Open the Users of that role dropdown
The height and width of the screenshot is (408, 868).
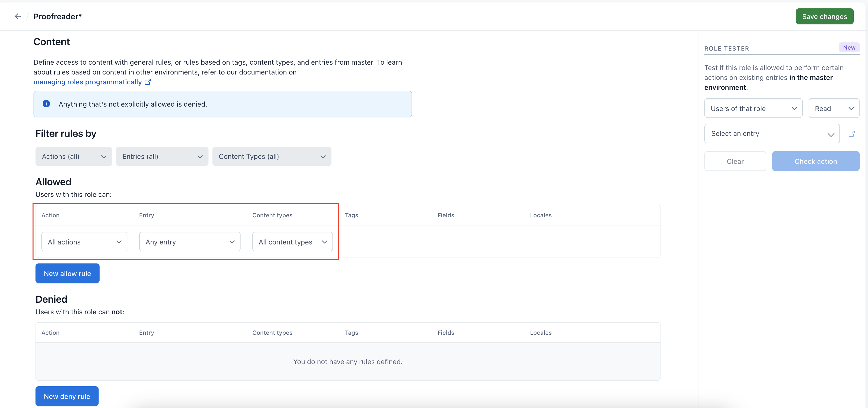753,109
